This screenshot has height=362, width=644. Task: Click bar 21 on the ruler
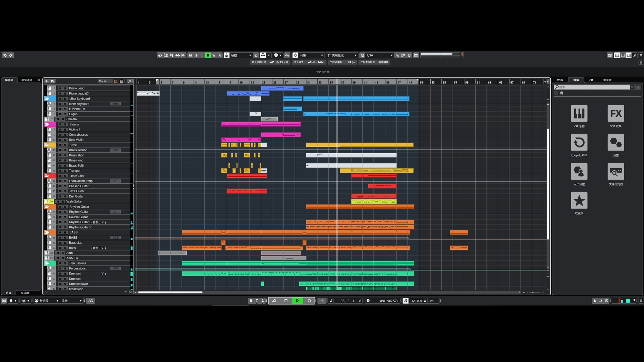(252, 82)
